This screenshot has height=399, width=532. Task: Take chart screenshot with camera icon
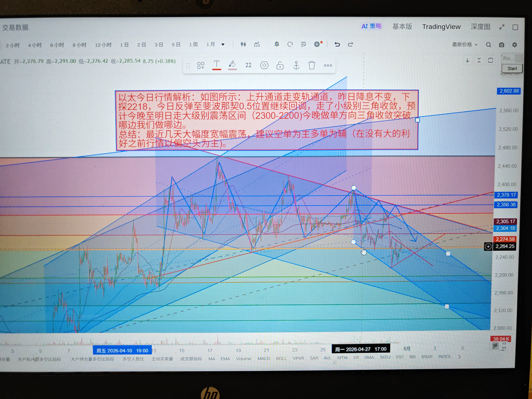click(x=501, y=45)
